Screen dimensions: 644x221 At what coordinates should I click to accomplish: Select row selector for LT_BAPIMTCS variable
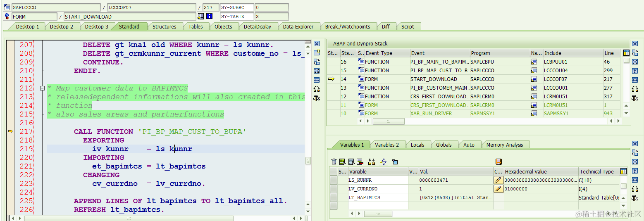[x=334, y=197]
